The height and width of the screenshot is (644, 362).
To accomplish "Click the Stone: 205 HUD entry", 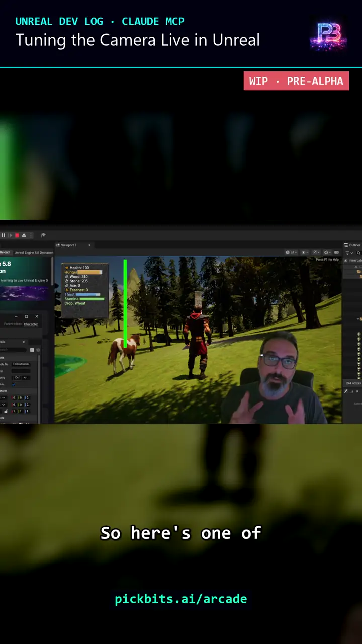I will [76, 281].
